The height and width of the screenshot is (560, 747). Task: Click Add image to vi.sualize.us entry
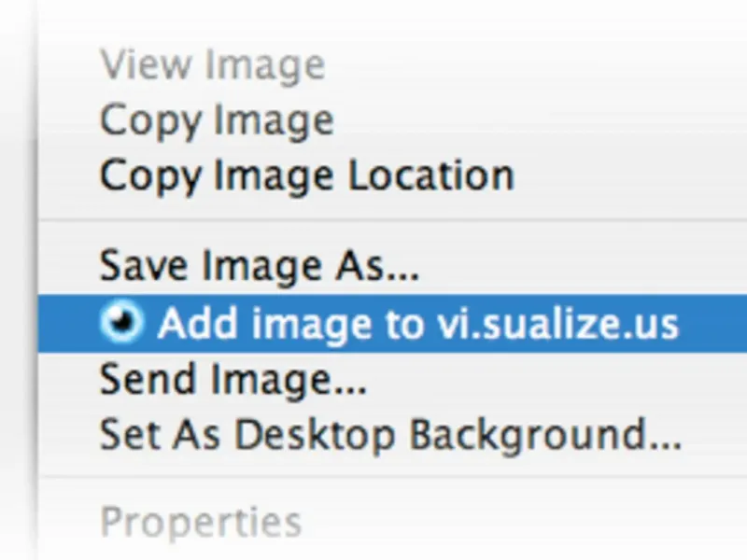[x=417, y=324]
